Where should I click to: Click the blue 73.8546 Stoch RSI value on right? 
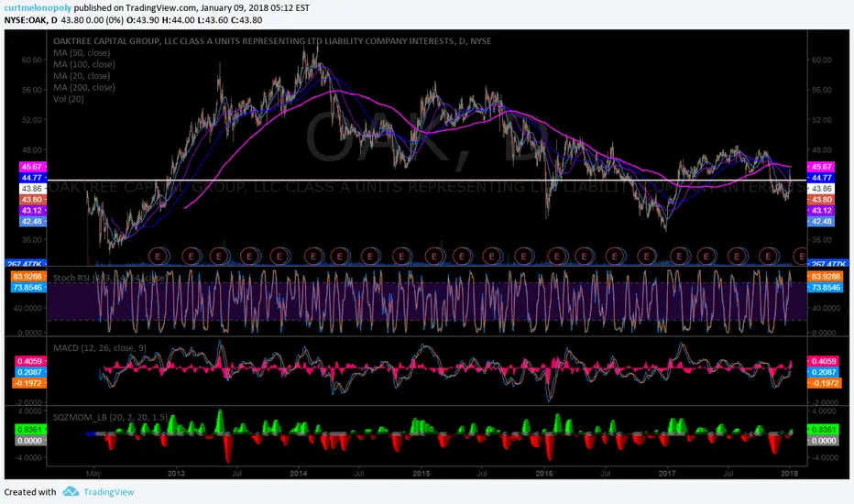click(826, 287)
